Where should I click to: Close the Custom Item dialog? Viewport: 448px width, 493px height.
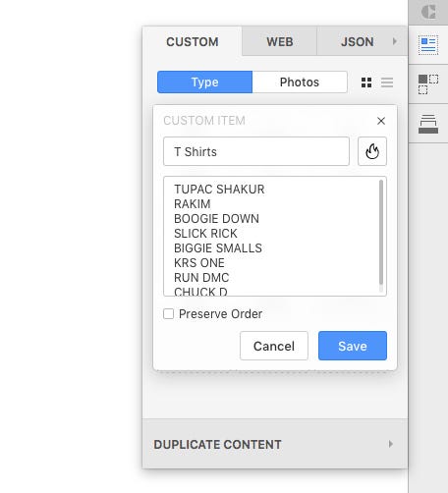381,121
